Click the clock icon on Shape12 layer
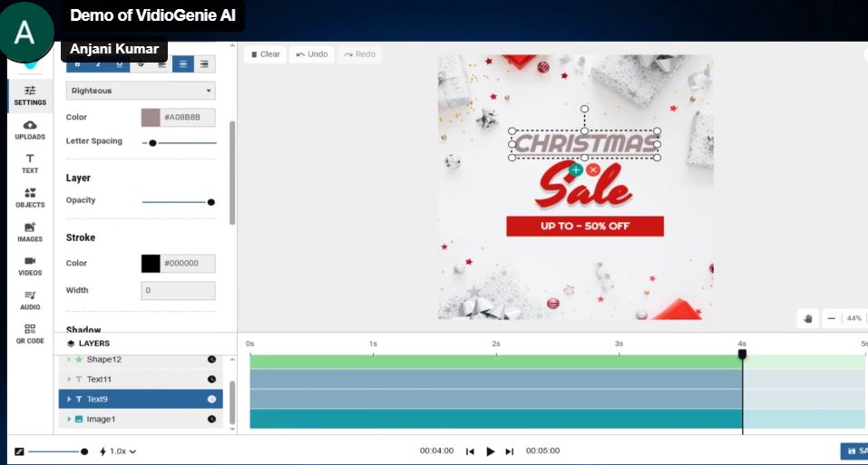The height and width of the screenshot is (465, 868). [x=211, y=359]
